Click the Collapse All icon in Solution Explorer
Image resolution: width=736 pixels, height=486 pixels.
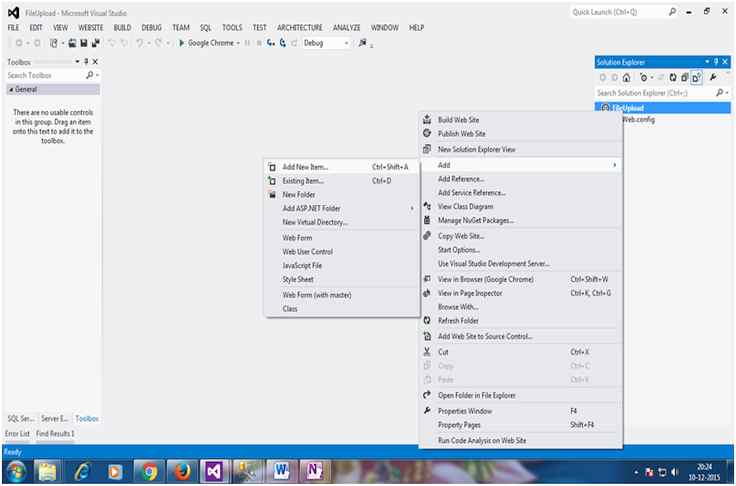pos(684,77)
